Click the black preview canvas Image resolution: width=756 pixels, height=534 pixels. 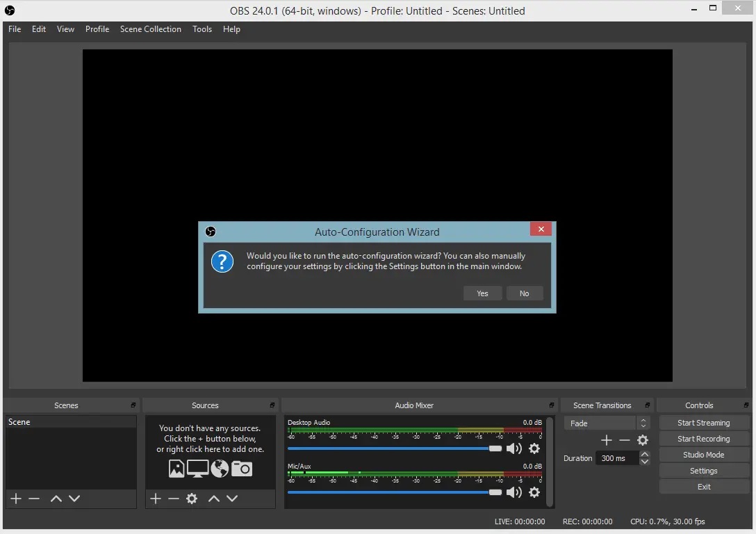pos(377,215)
